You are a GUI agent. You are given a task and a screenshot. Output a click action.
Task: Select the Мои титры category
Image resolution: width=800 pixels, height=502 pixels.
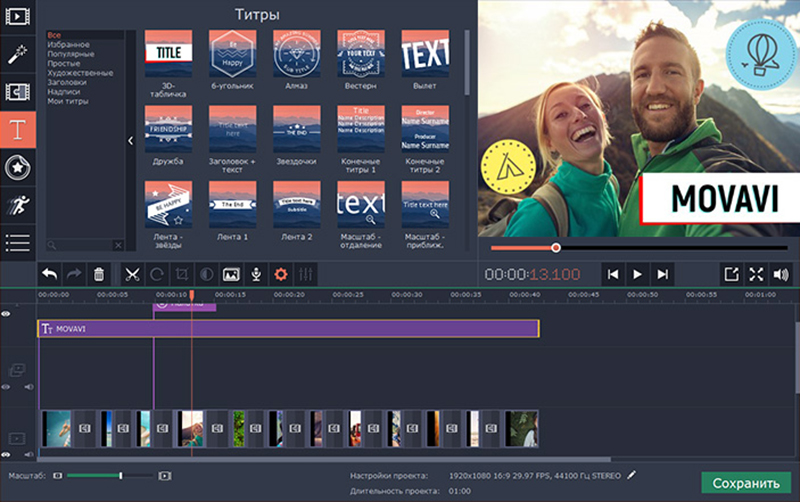coord(68,101)
